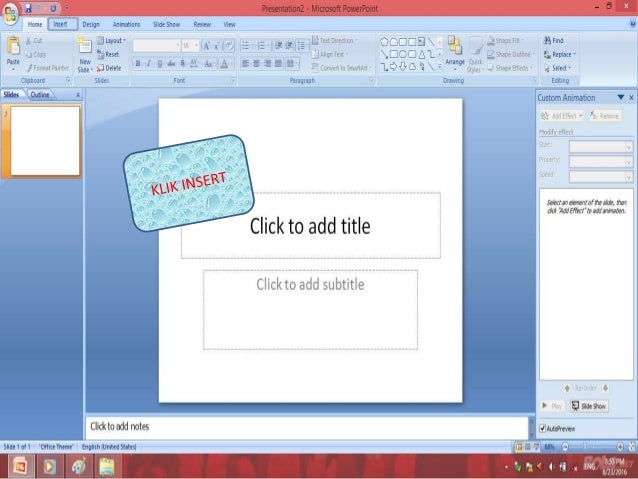Select the Oval shape in gallery

coord(403,55)
